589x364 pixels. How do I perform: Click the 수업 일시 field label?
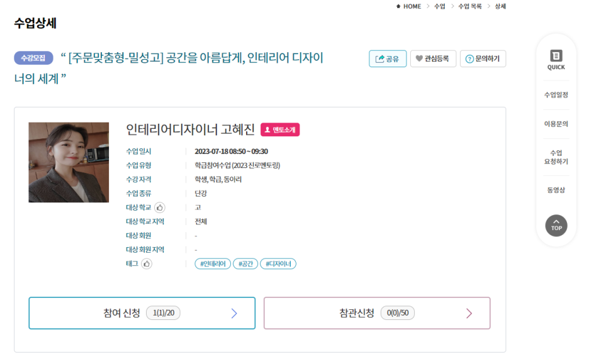pos(138,152)
